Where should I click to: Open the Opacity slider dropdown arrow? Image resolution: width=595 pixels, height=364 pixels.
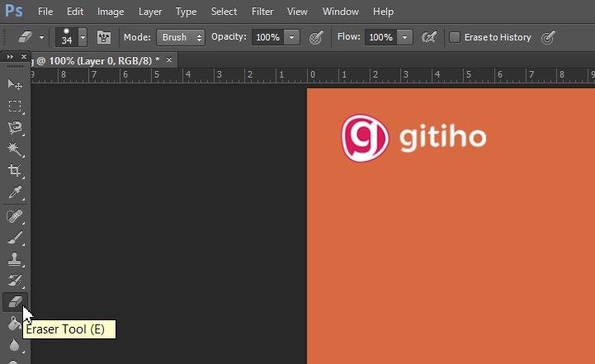coord(291,37)
